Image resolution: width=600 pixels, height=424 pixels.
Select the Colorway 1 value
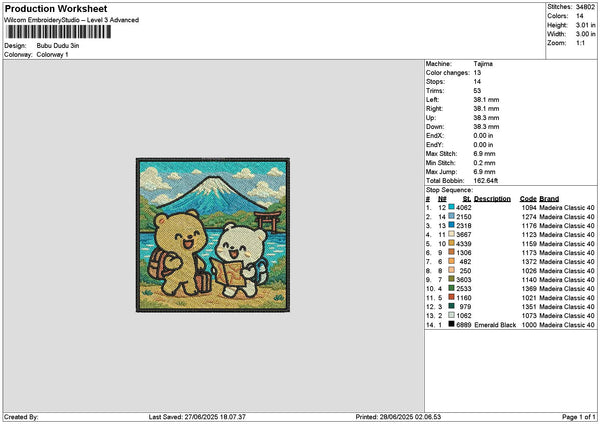[x=52, y=55]
